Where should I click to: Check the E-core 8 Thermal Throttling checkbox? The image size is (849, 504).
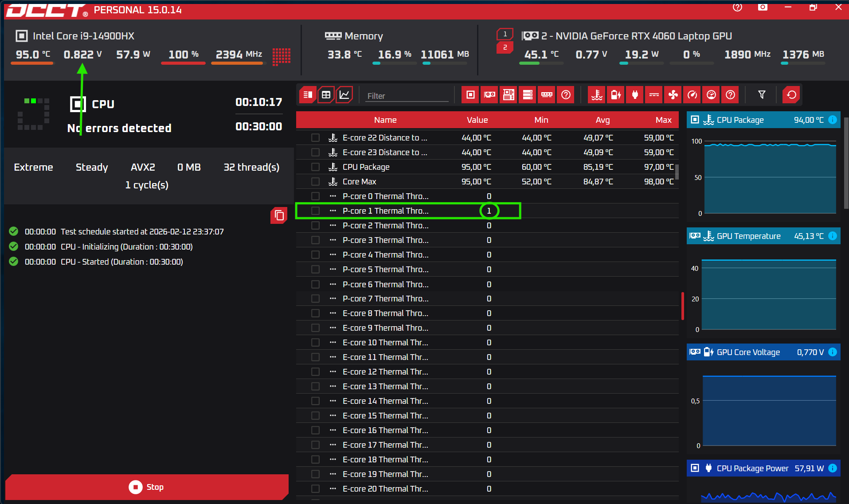315,313
